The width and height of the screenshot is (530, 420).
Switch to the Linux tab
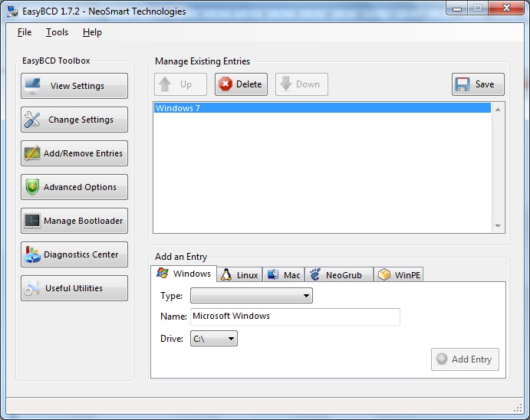[239, 275]
